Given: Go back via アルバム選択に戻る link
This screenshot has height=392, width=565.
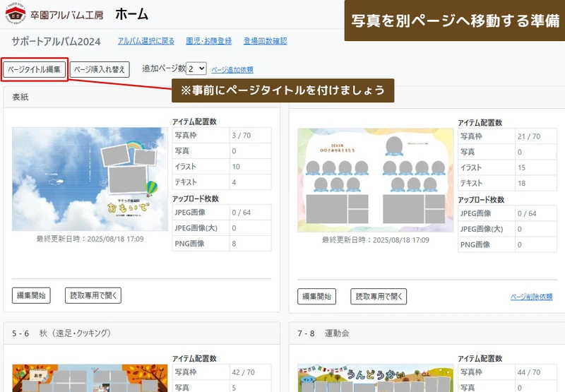Looking at the screenshot, I should [x=146, y=41].
